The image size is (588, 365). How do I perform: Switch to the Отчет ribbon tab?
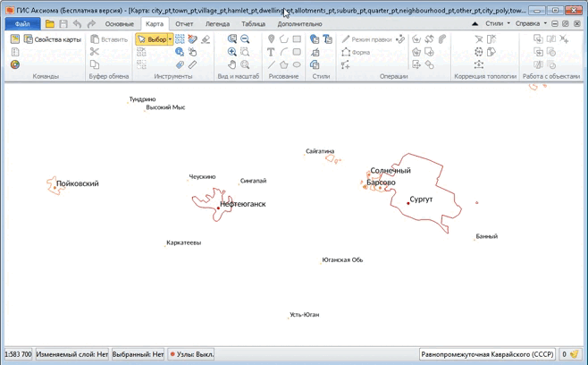pos(184,24)
